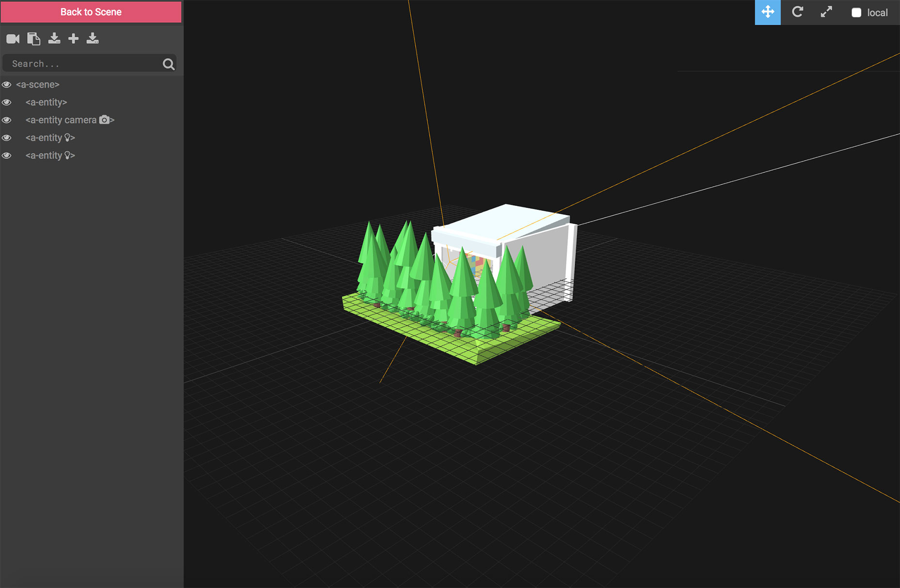The width and height of the screenshot is (900, 588).
Task: Hide the light entity just below the camera row
Action: (x=7, y=138)
